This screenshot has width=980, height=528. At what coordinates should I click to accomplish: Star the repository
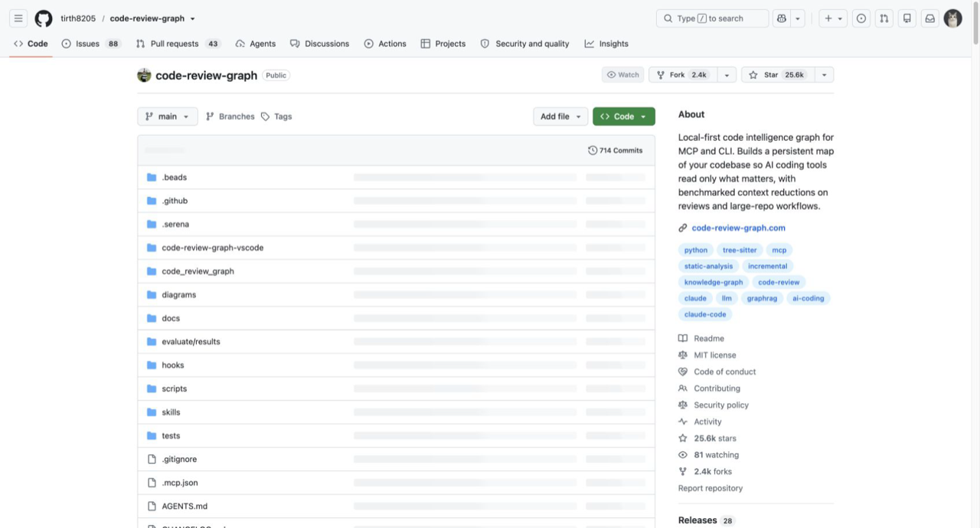pos(777,74)
